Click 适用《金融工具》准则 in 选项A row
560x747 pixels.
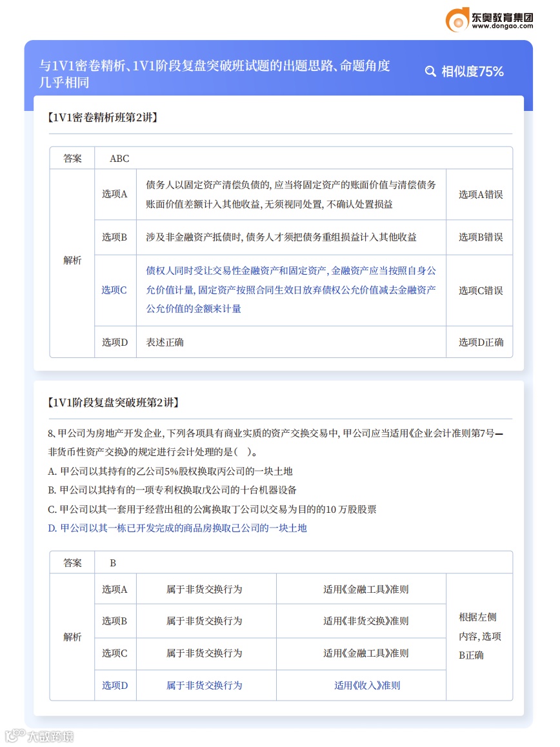point(366,590)
